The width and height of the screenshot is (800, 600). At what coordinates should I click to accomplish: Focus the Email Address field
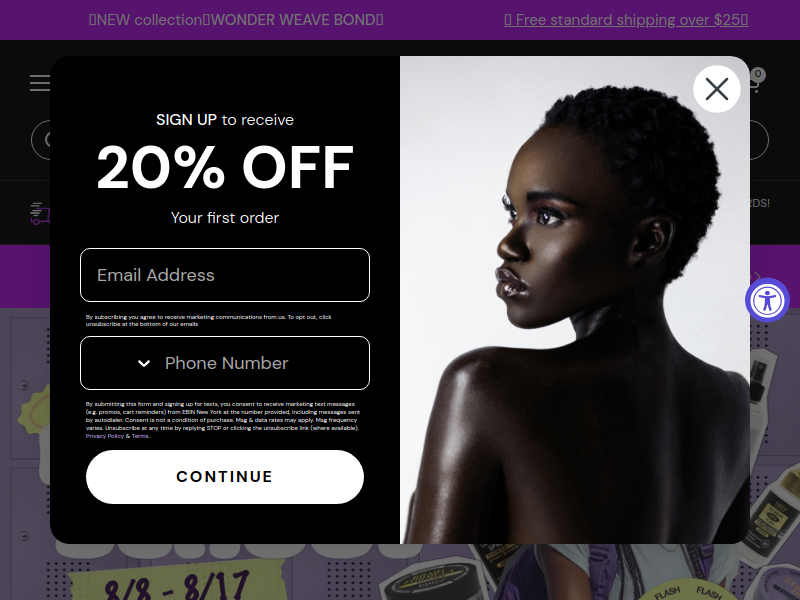click(225, 275)
